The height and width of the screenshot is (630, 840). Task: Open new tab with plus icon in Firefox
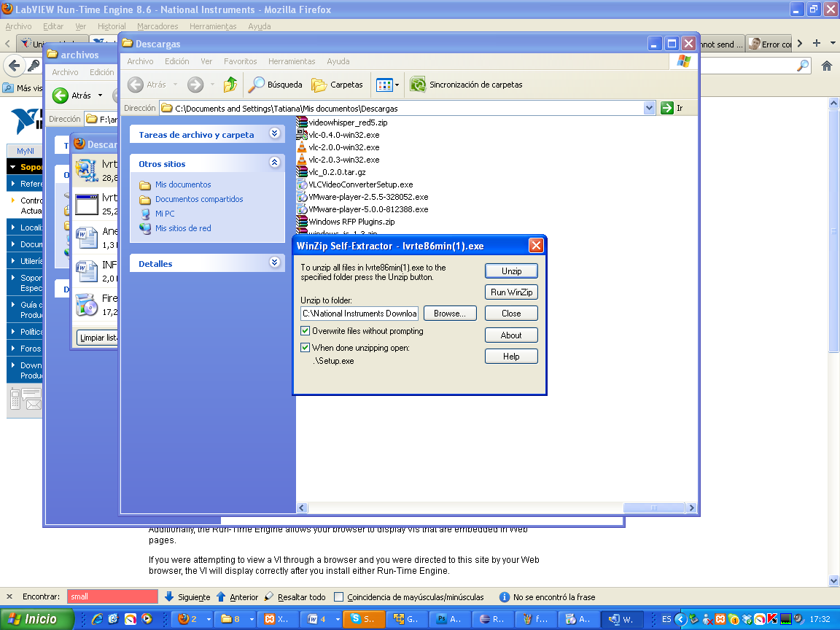(817, 44)
